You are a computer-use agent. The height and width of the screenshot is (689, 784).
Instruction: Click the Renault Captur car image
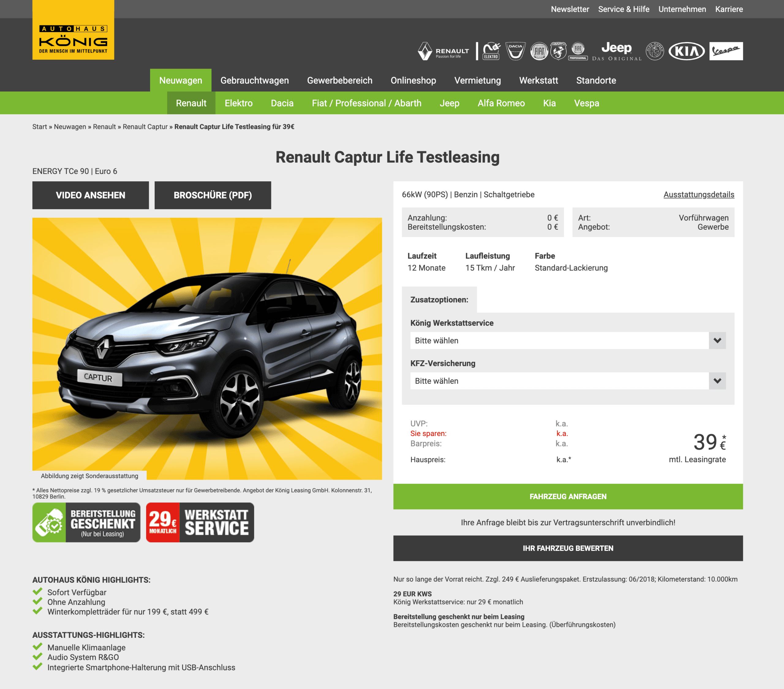(207, 348)
